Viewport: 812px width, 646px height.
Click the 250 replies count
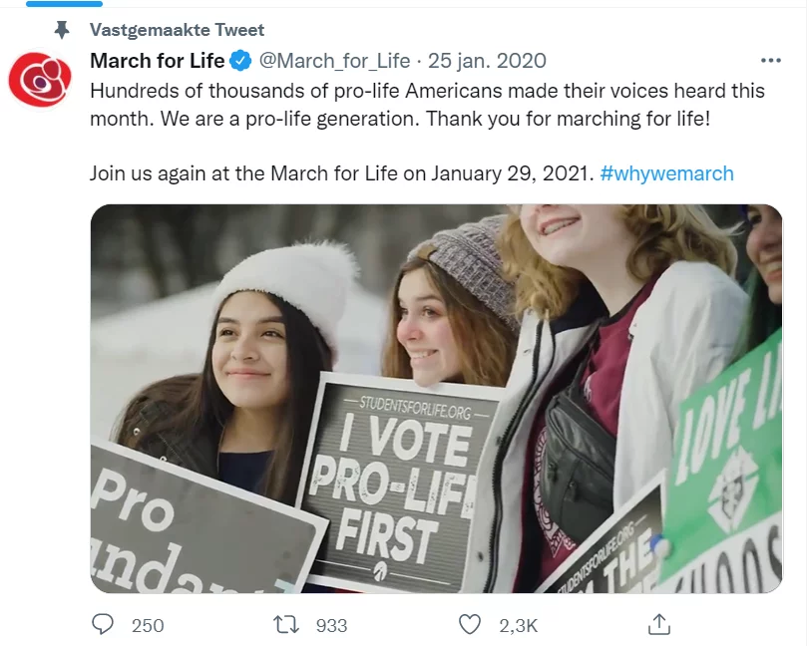[x=148, y=625]
